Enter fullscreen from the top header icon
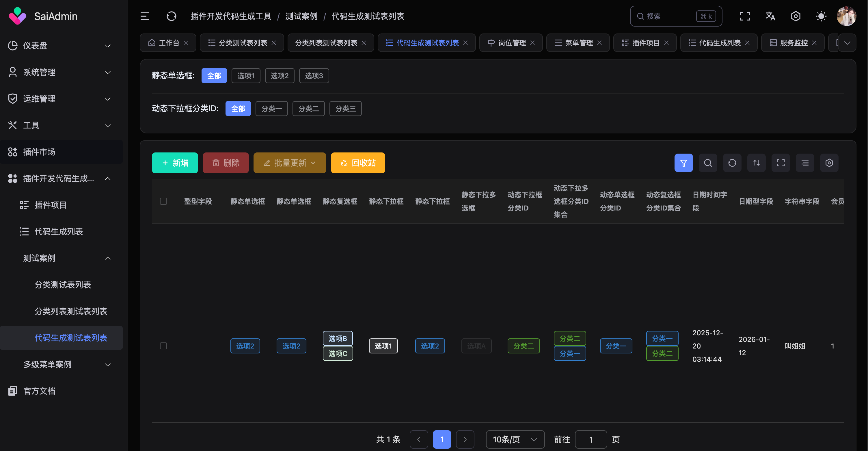The width and height of the screenshot is (868, 451). pyautogui.click(x=745, y=16)
